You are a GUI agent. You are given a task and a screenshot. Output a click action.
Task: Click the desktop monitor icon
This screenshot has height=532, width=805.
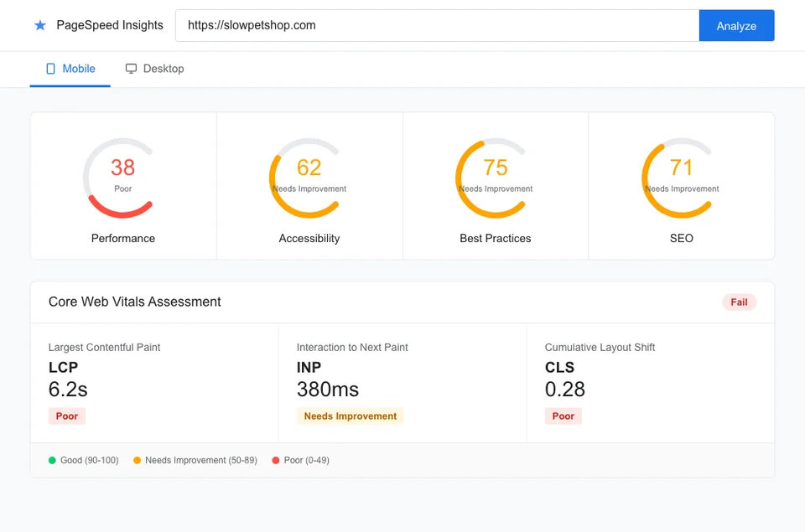pos(131,69)
